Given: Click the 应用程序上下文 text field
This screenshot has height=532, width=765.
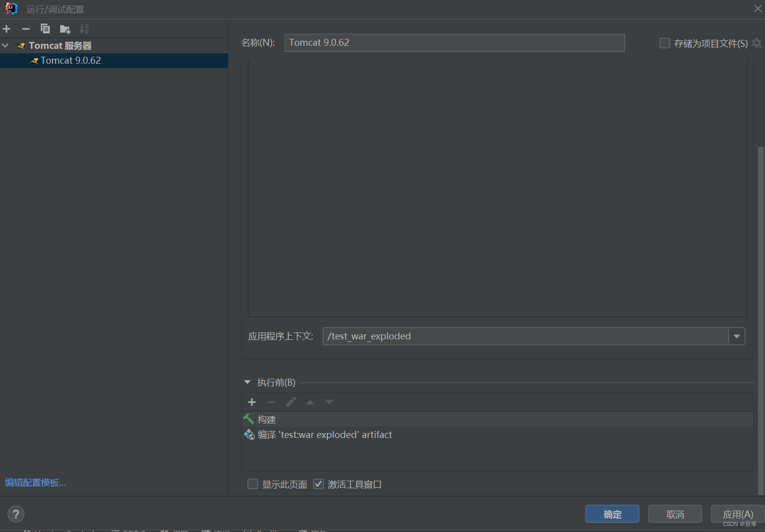Looking at the screenshot, I should point(526,336).
